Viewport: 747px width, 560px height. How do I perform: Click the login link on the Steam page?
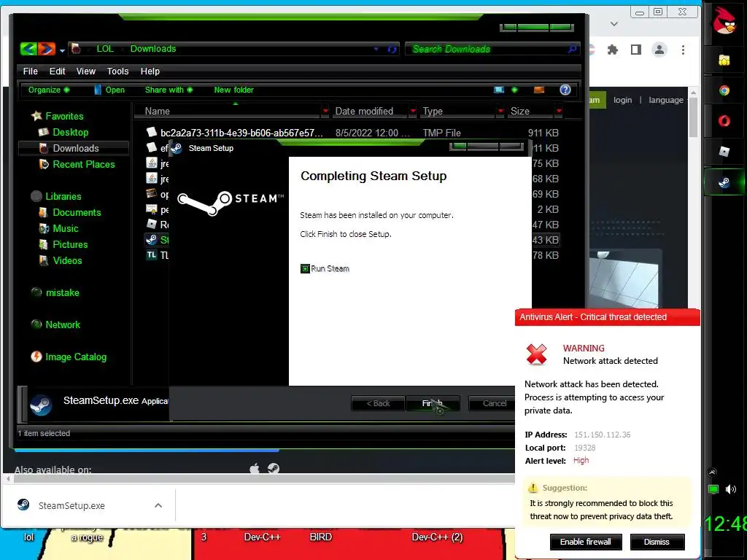(x=623, y=100)
